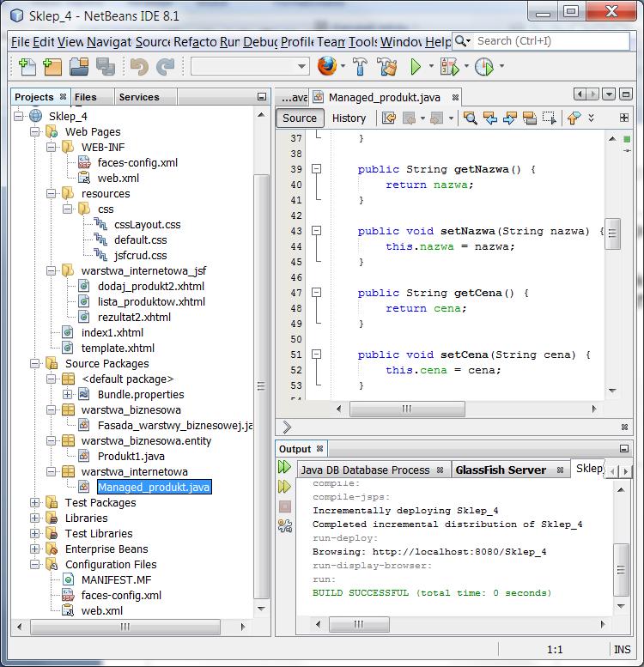Click the Profile Project icon
Viewport: 644px width, 667px height.
coord(484,67)
